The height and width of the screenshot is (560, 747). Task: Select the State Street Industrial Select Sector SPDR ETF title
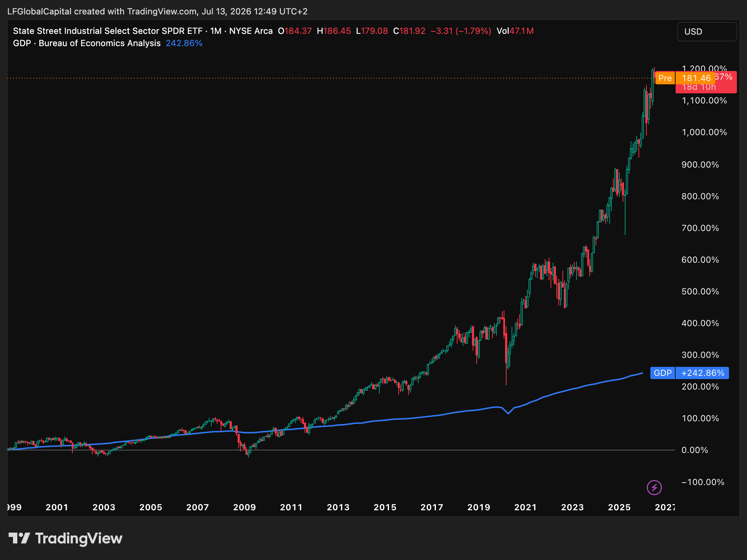(x=108, y=31)
